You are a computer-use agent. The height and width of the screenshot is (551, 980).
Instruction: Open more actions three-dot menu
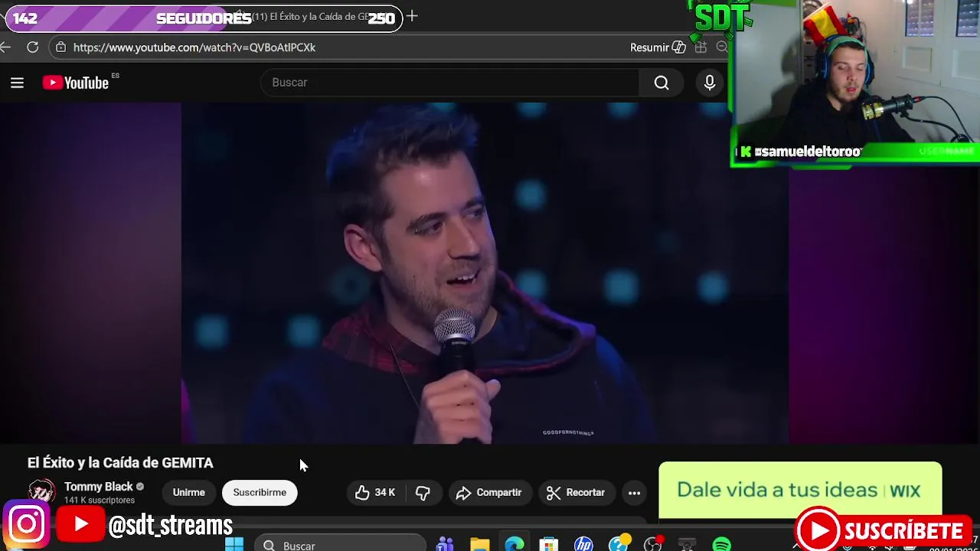(634, 493)
